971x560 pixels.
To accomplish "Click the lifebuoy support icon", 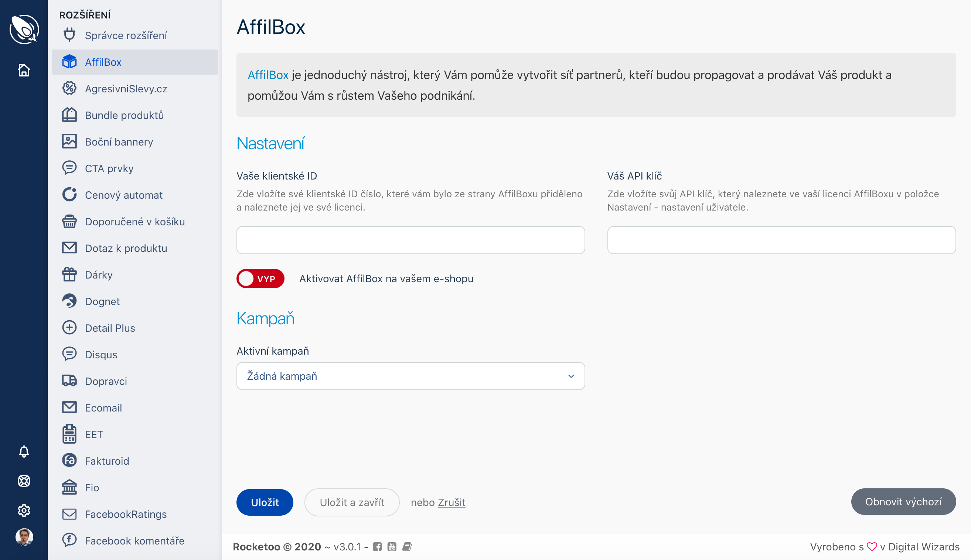I will [x=24, y=481].
